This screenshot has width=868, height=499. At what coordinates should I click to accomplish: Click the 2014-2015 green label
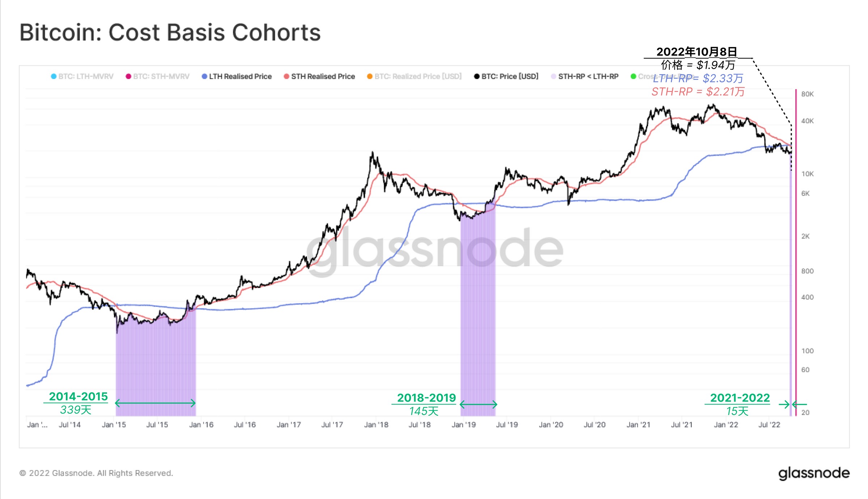click(78, 397)
